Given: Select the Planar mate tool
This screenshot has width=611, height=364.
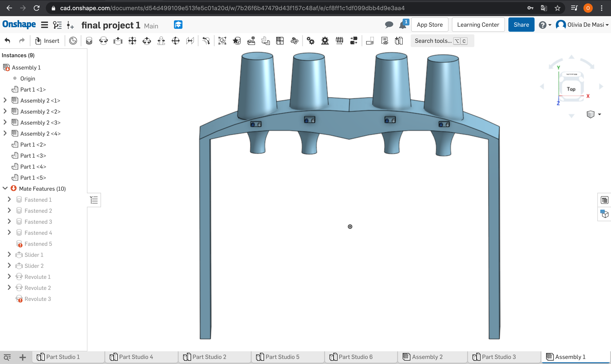Looking at the screenshot, I should [132, 41].
